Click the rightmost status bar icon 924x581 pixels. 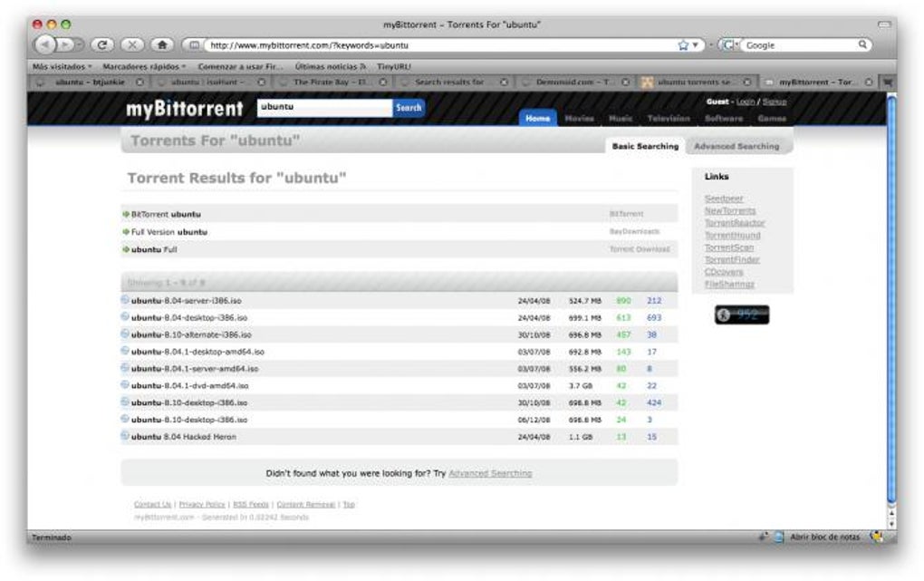pyautogui.click(x=877, y=537)
